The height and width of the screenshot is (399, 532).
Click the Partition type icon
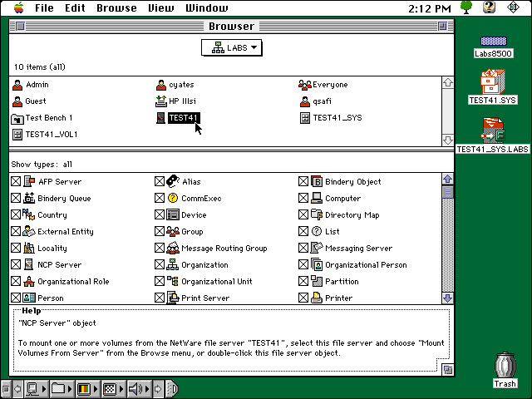coord(317,281)
